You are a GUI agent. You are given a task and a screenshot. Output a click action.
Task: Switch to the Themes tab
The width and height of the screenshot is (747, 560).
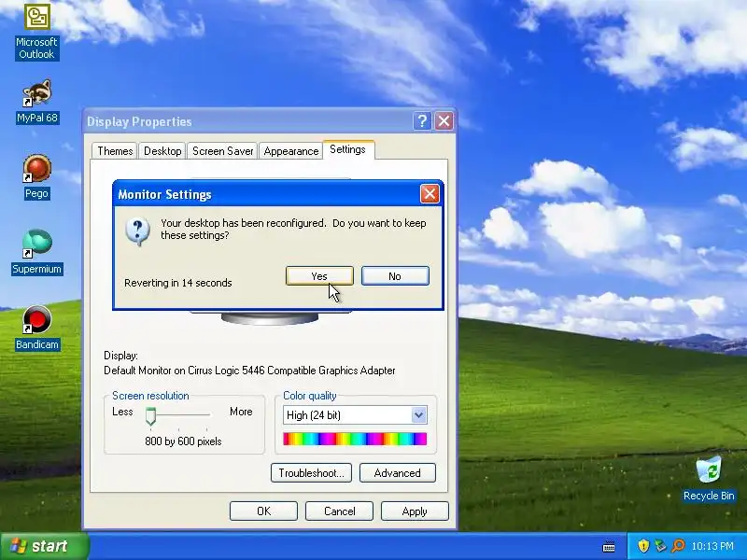pyautogui.click(x=115, y=151)
